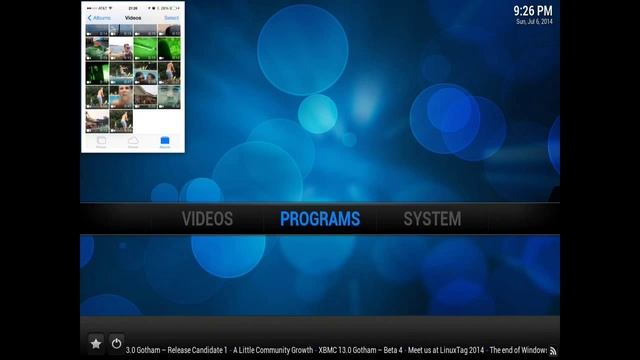Go back to Albums in phone window

point(99,18)
